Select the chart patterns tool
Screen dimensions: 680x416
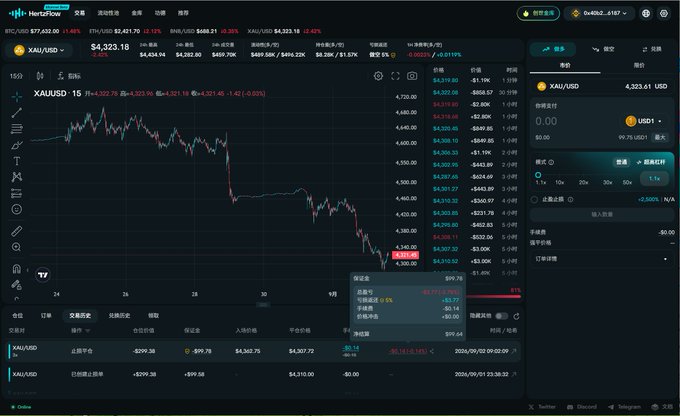pyautogui.click(x=16, y=177)
